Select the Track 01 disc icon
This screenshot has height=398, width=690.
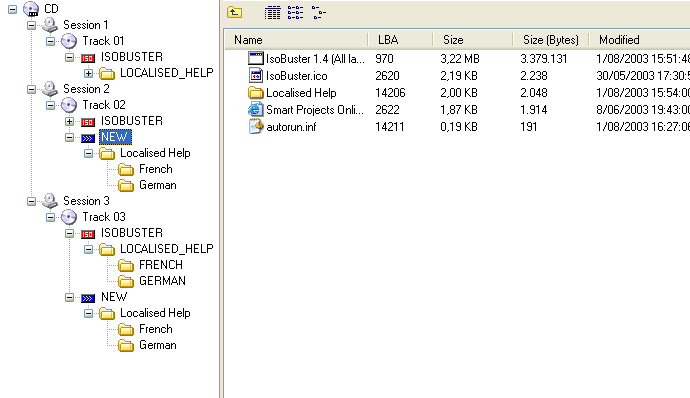pyautogui.click(x=69, y=41)
